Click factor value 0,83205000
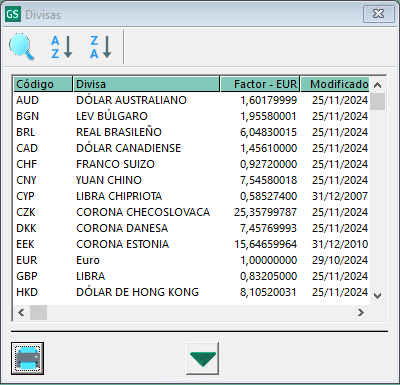Screen dimensions: 400x385 [x=268, y=276]
